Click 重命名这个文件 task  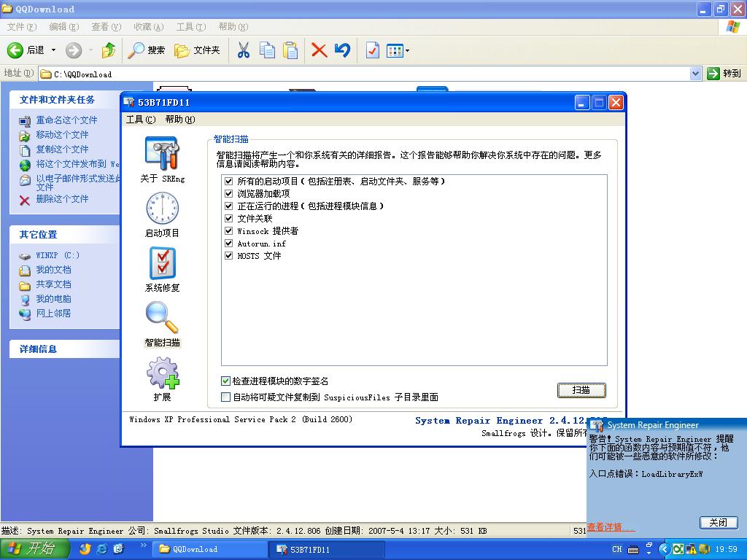pyautogui.click(x=66, y=120)
